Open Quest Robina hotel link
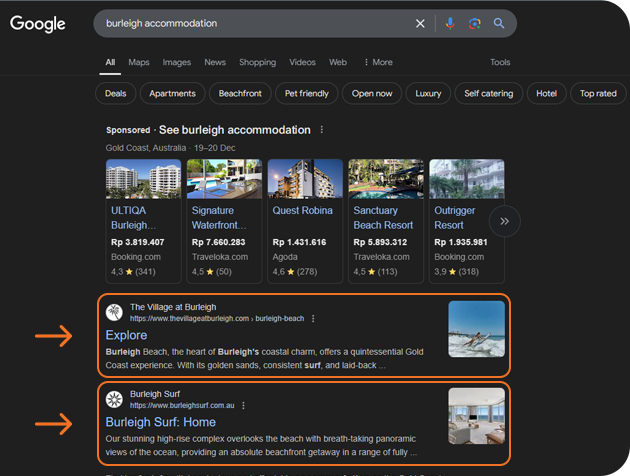Image resolution: width=630 pixels, height=476 pixels. coord(303,210)
